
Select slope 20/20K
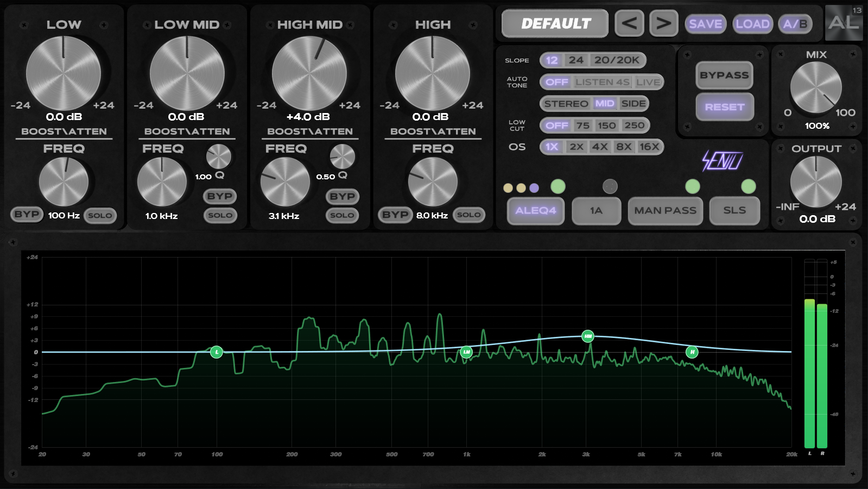[x=617, y=60]
